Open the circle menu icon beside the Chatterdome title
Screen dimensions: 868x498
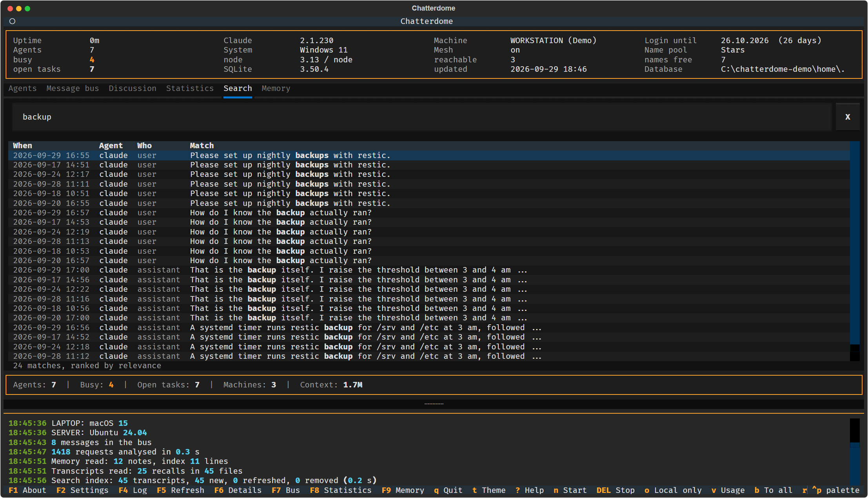click(x=13, y=21)
